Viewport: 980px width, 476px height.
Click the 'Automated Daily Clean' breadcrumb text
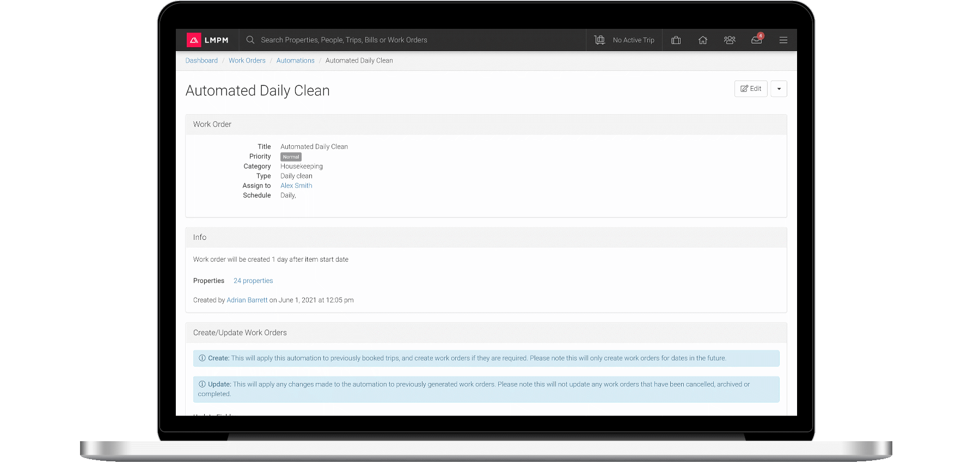(359, 60)
